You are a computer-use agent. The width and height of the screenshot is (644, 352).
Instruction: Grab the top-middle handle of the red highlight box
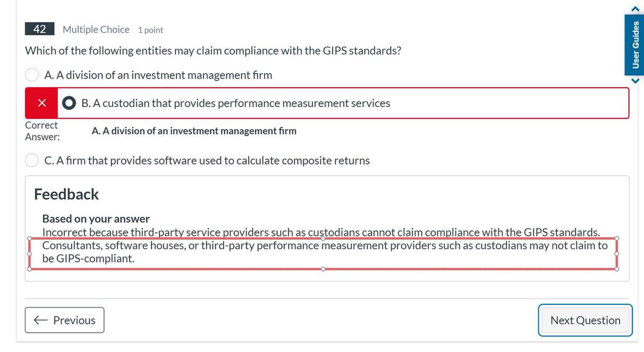[x=323, y=238]
